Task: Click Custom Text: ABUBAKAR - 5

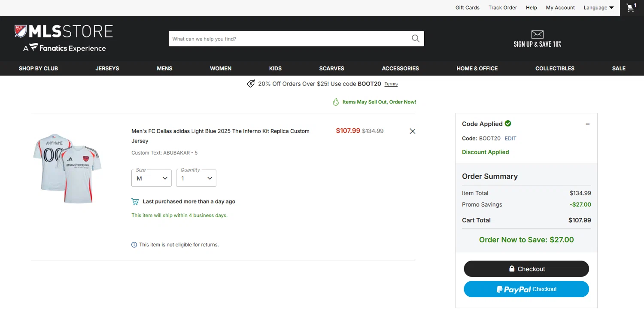Action: pyautogui.click(x=164, y=153)
